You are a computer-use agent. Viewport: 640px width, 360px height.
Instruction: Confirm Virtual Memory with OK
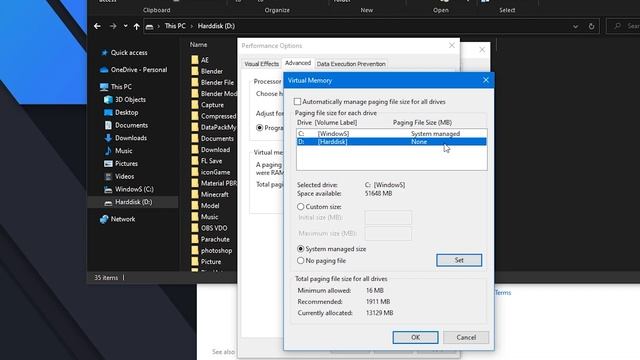click(x=415, y=337)
